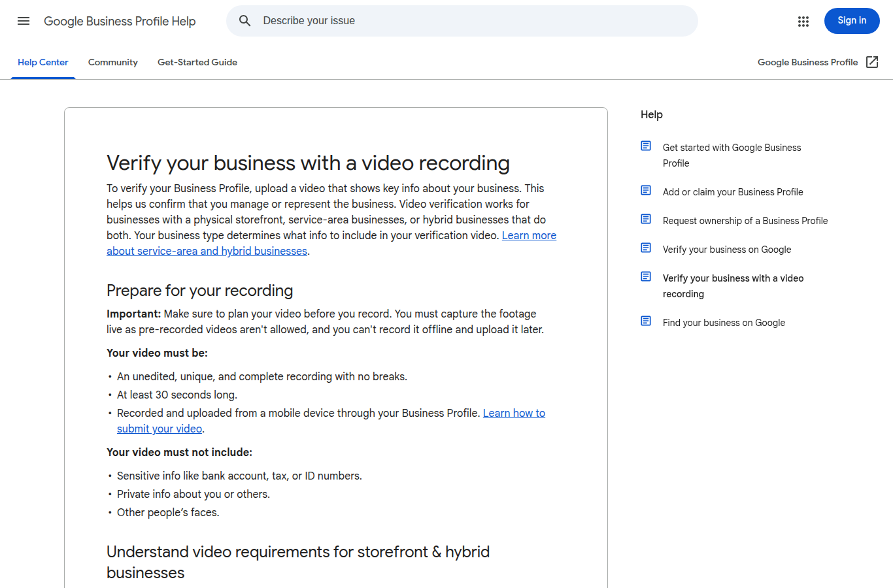The height and width of the screenshot is (588, 893).
Task: Click article icon for Add or claim your Business Profile
Action: coord(646,190)
